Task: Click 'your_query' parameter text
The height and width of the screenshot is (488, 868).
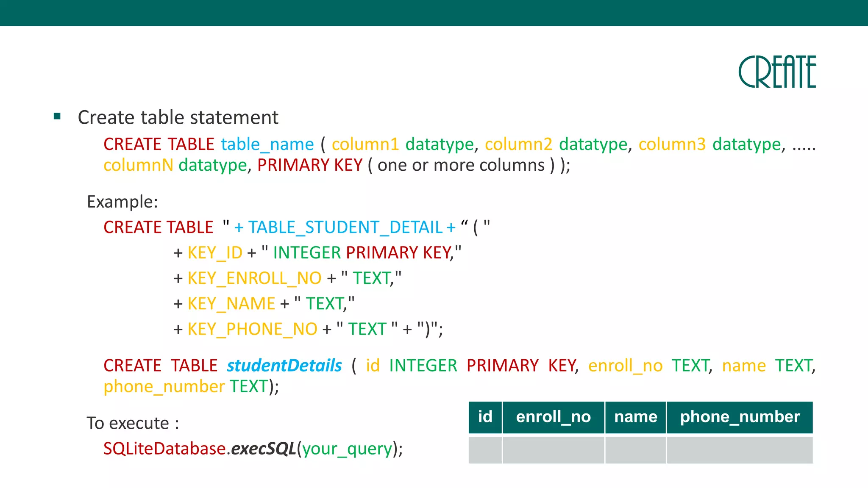Action: tap(347, 449)
